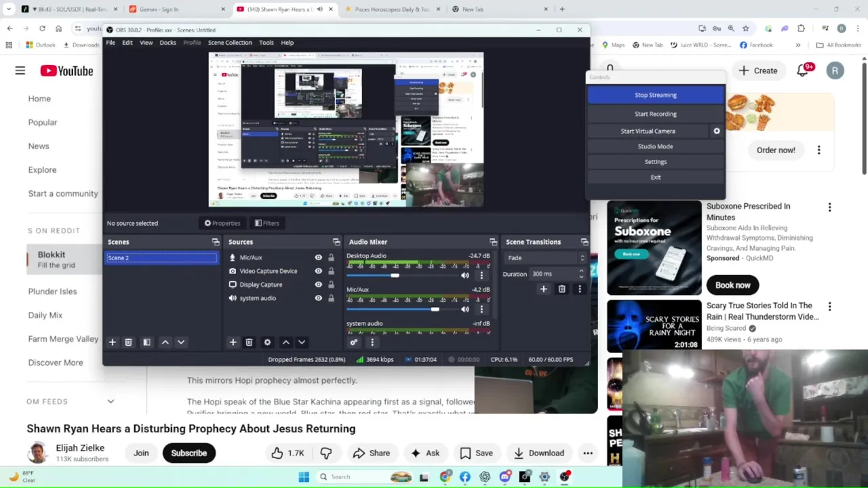This screenshot has width=868, height=488.
Task: Remove scene transition with trash icon
Action: tap(561, 289)
